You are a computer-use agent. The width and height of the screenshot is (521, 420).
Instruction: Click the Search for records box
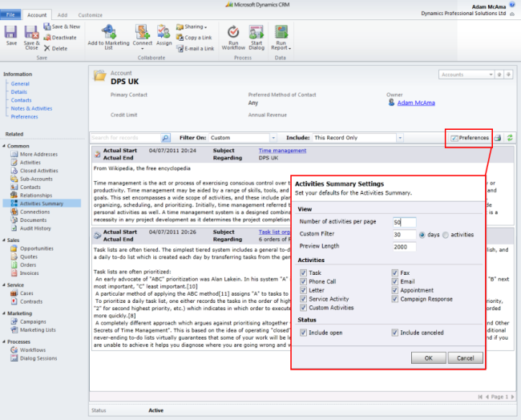pyautogui.click(x=126, y=138)
